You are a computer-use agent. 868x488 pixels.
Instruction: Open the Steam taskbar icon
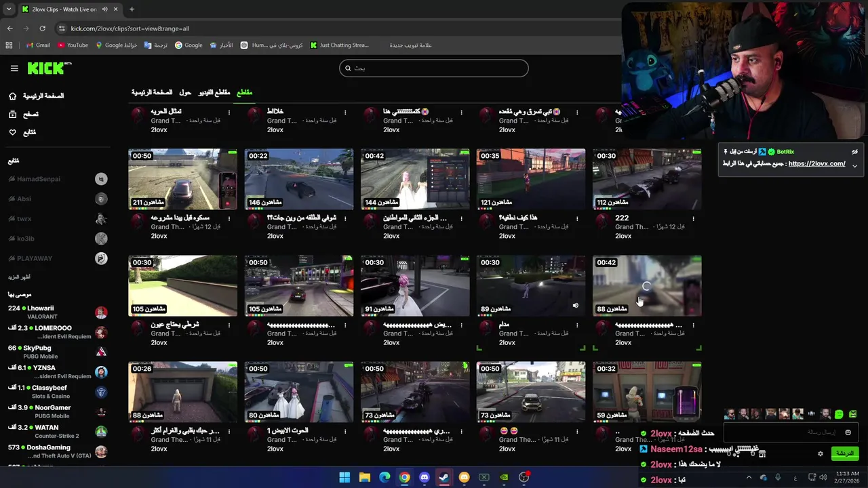[x=444, y=477]
